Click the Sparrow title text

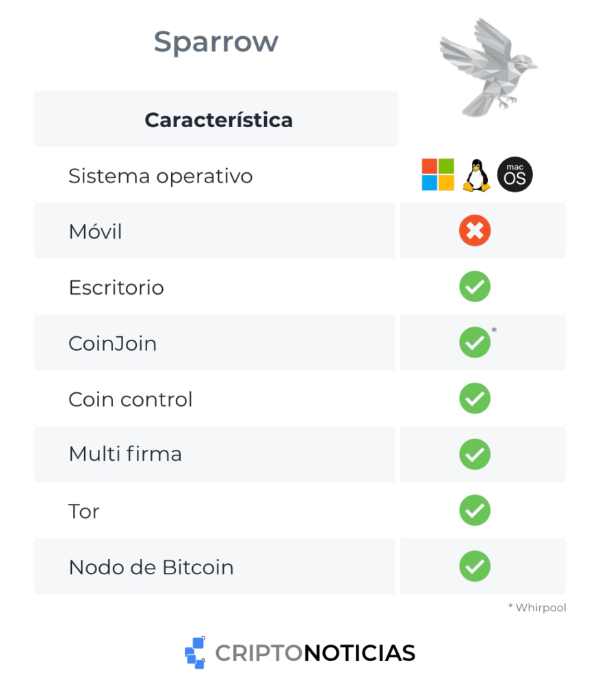[216, 42]
